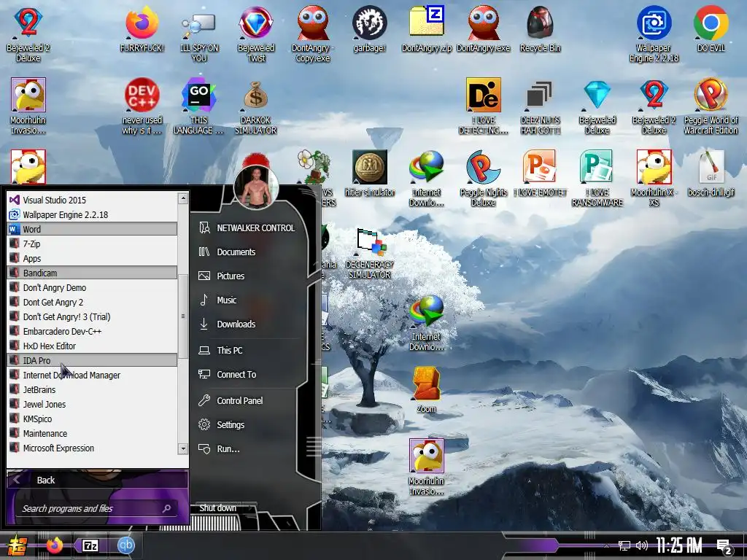Expand the KMSpico program folder

click(x=93, y=419)
